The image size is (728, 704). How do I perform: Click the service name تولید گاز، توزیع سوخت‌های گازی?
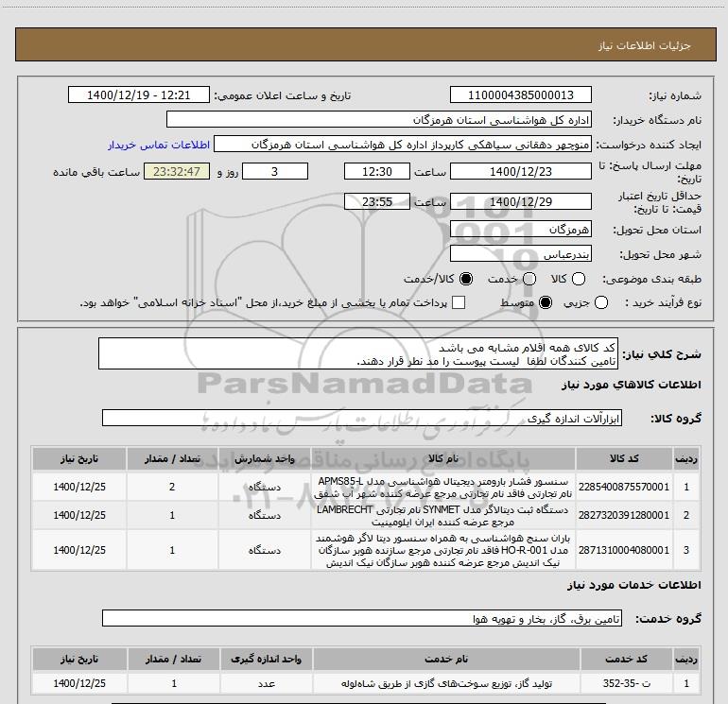446,683
